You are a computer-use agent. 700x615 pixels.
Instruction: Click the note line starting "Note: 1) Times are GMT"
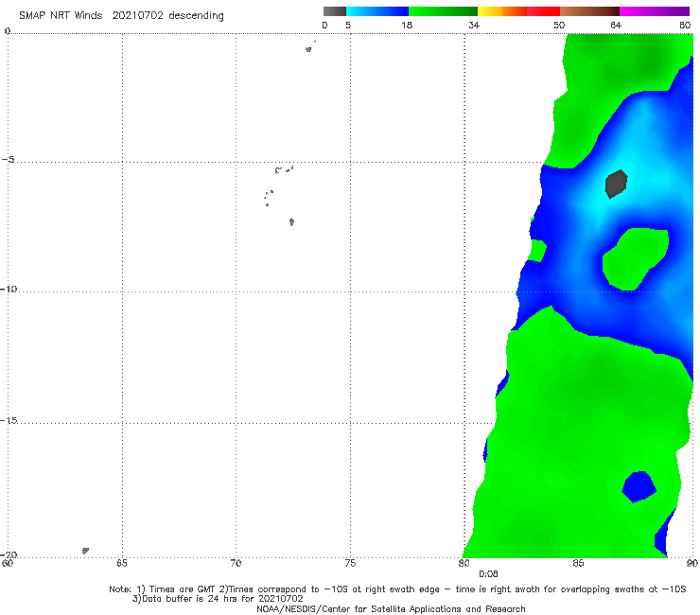click(397, 589)
